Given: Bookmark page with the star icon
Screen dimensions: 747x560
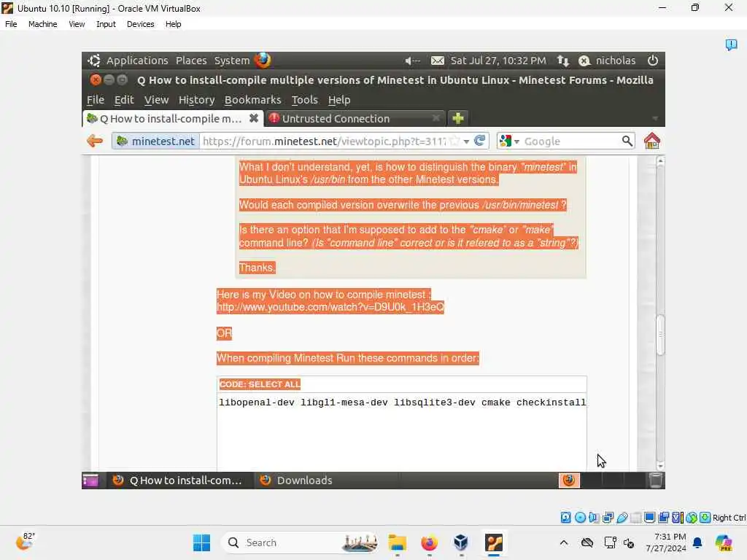Looking at the screenshot, I should 455,141.
